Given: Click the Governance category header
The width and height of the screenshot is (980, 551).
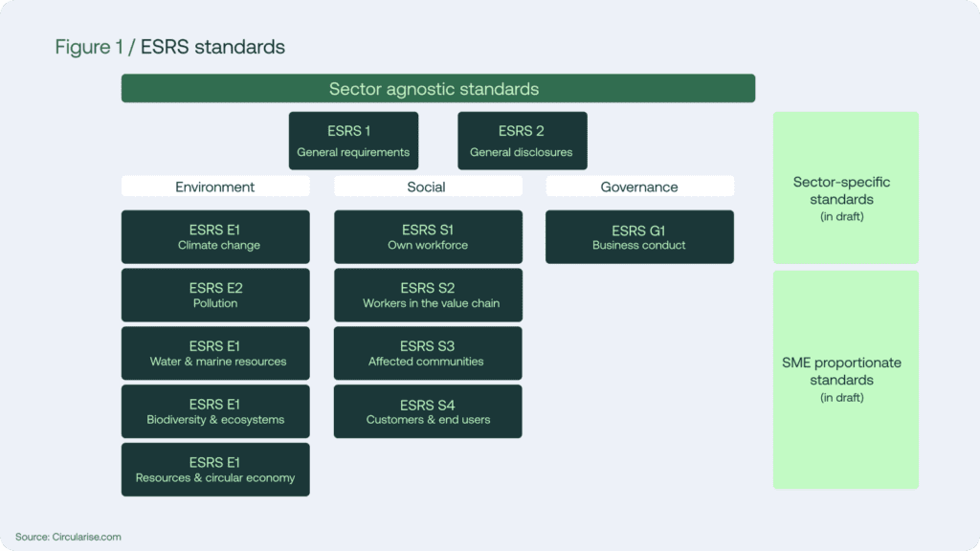Looking at the screenshot, I should pos(640,187).
